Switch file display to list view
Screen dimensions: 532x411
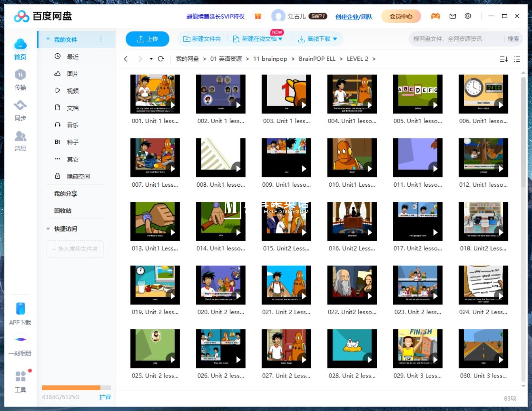coord(517,59)
